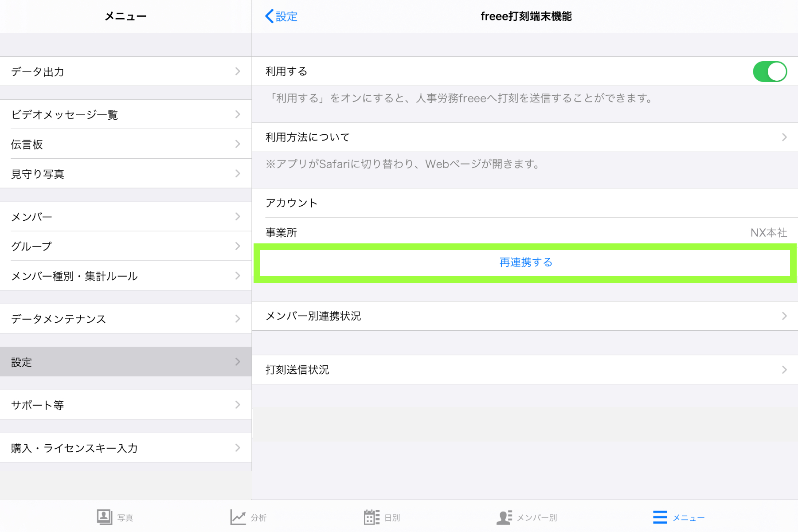The width and height of the screenshot is (798, 532).
Task: Open the 分析 chart icon tab
Action: tap(238, 517)
